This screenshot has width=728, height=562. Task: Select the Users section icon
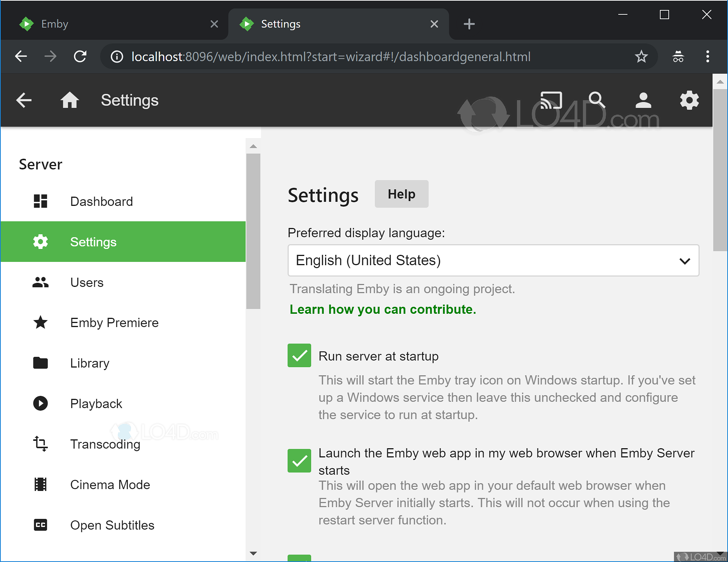[x=40, y=282]
